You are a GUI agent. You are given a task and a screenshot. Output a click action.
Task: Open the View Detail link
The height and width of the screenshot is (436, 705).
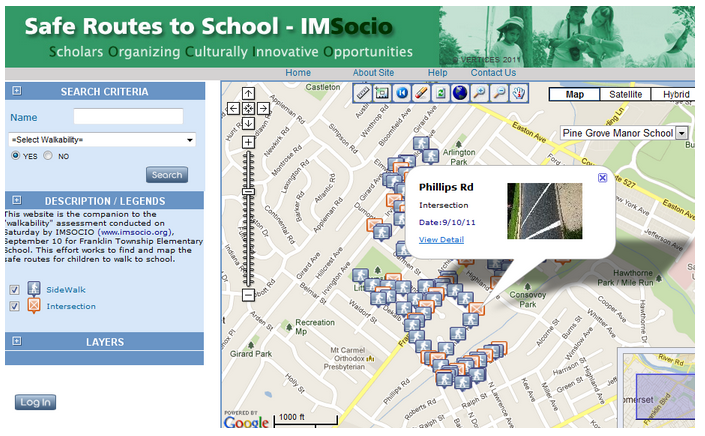[441, 240]
